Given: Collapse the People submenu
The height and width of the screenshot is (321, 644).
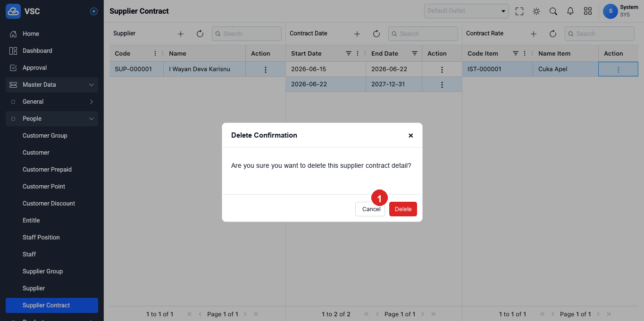Looking at the screenshot, I should point(52,119).
